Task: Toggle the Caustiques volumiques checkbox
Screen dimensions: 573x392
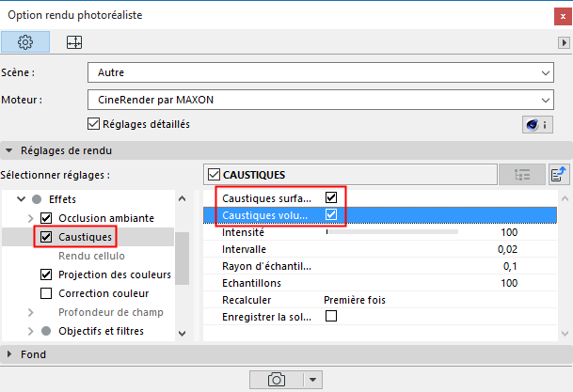Action: (331, 214)
